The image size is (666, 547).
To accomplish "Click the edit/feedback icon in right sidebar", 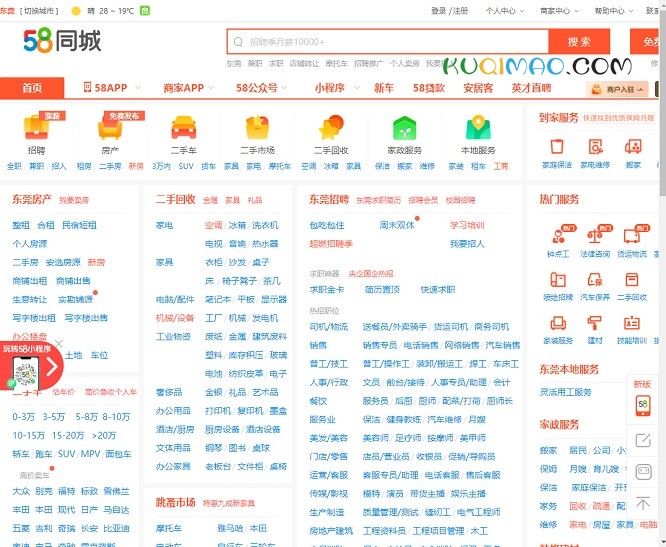I will (643, 440).
